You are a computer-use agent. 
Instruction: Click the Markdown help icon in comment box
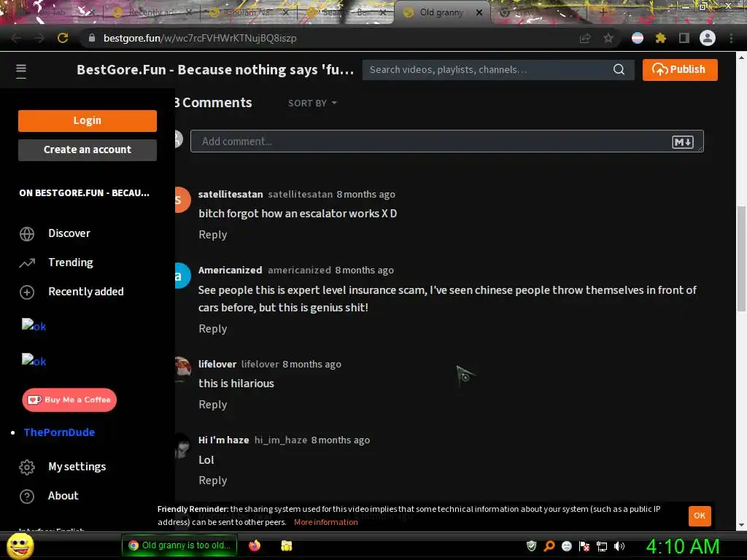pyautogui.click(x=682, y=142)
